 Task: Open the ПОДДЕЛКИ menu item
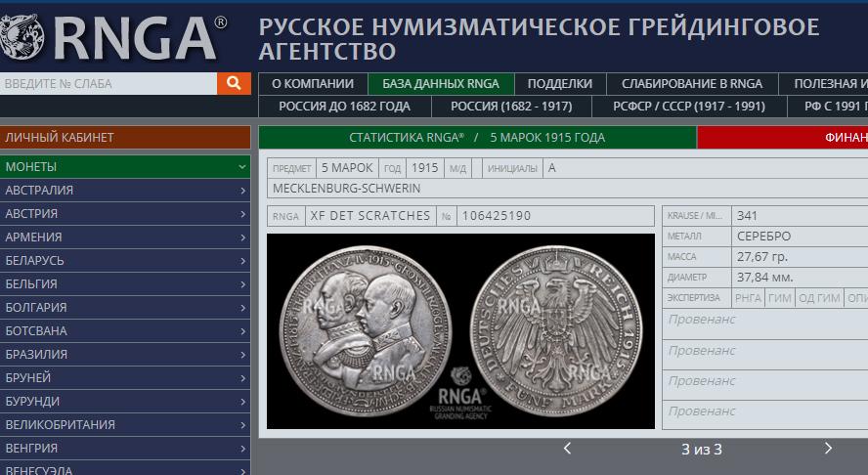pyautogui.click(x=560, y=84)
